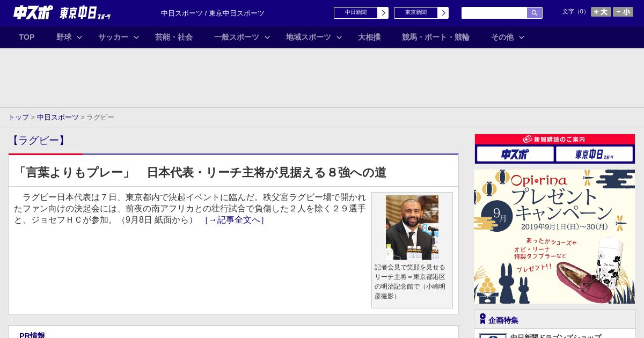
Task: Open 芸能・社会 in the navigation bar
Action: pos(174,37)
